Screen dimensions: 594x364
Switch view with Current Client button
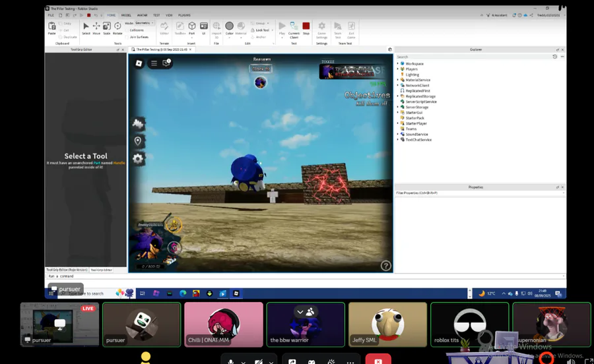click(x=294, y=30)
